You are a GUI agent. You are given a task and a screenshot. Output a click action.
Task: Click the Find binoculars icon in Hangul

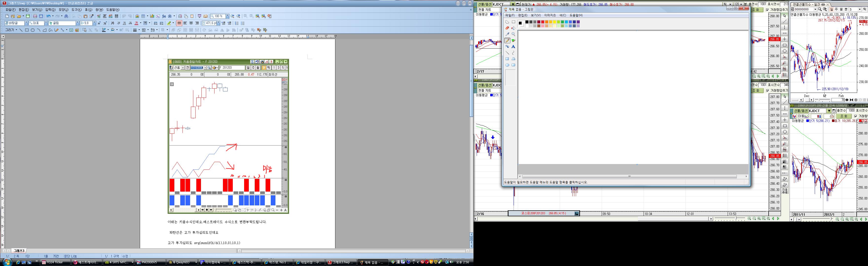(x=66, y=16)
